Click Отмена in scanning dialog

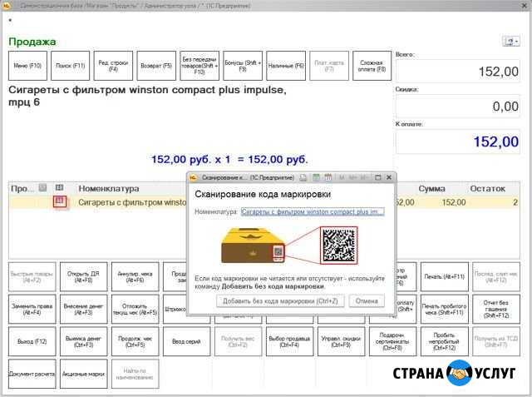[367, 301]
